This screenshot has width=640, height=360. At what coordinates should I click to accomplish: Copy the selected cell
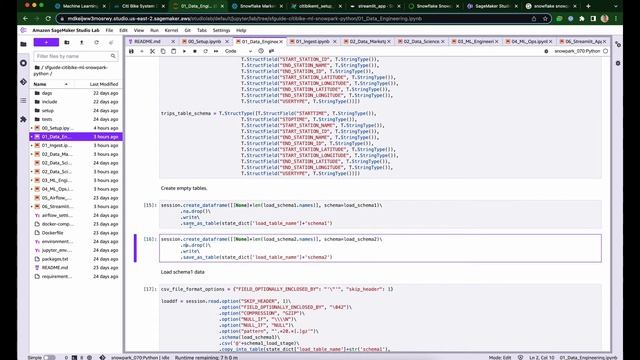[x=163, y=51]
